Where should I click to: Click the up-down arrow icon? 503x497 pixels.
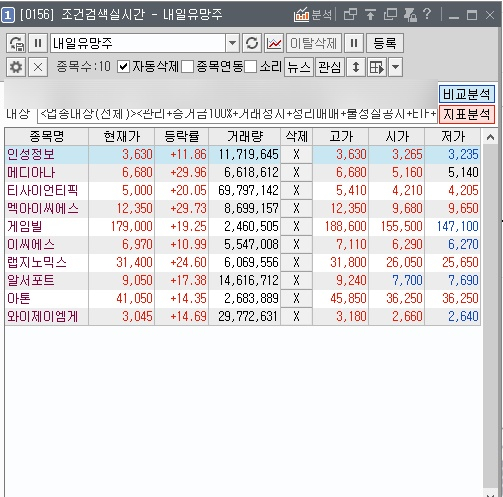[356, 67]
